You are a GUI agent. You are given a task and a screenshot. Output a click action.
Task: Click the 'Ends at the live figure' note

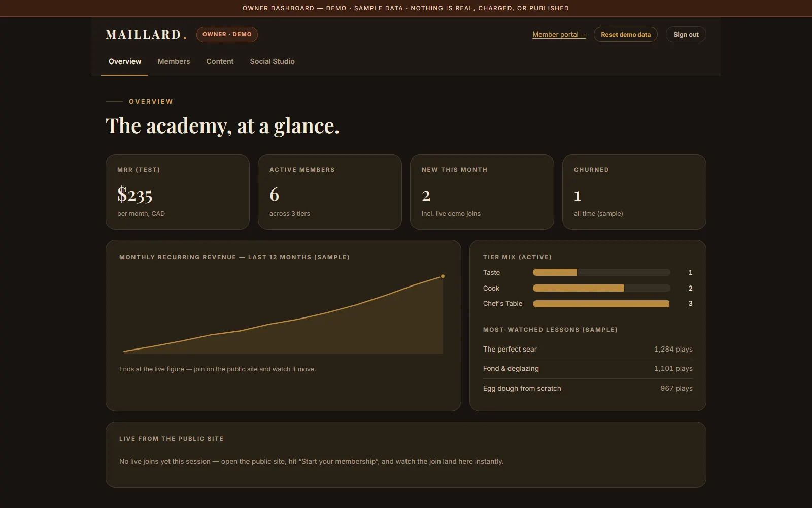point(217,369)
